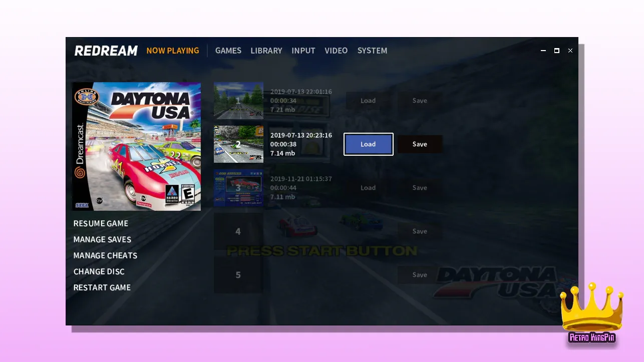
Task: Click the Daytona USA cover art
Action: point(137,146)
